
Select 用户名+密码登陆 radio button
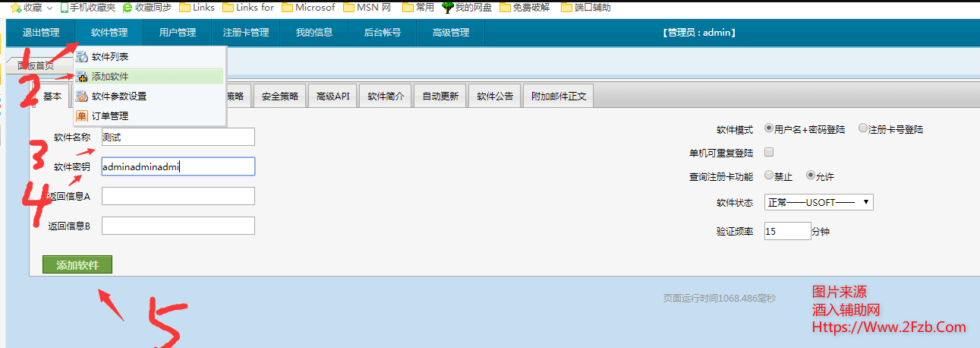tap(769, 128)
